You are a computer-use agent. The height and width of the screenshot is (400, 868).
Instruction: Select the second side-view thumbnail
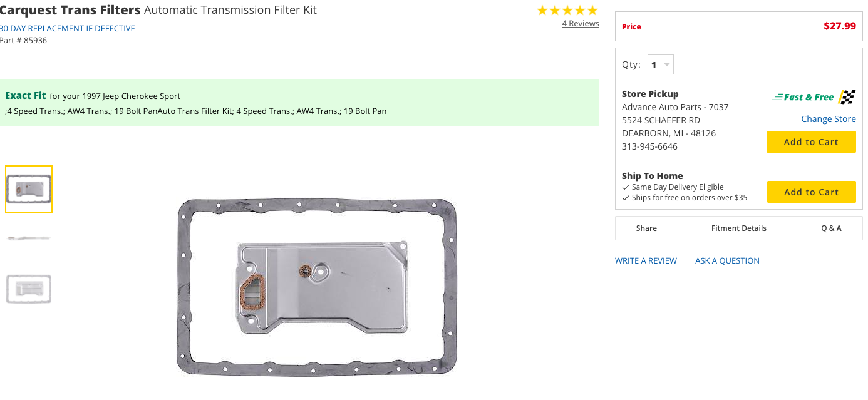coord(29,238)
